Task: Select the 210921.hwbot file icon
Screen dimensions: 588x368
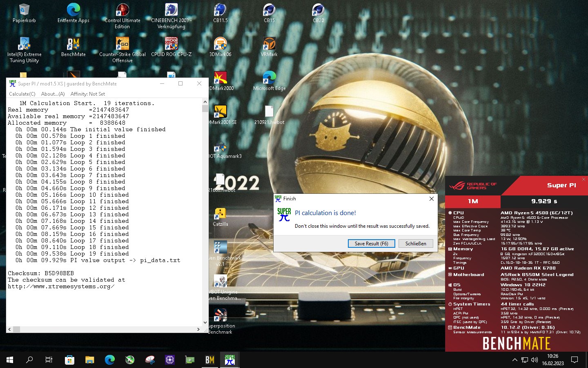Action: pyautogui.click(x=269, y=115)
